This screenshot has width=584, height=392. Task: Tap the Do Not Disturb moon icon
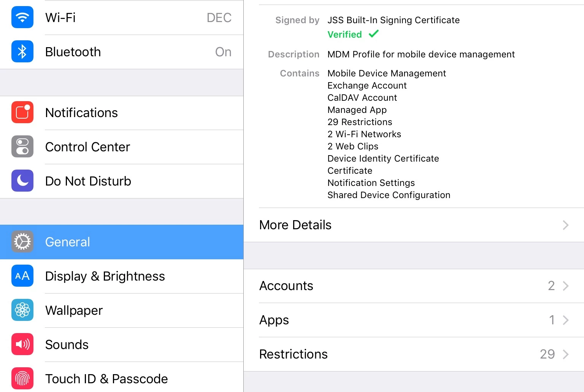pos(22,181)
